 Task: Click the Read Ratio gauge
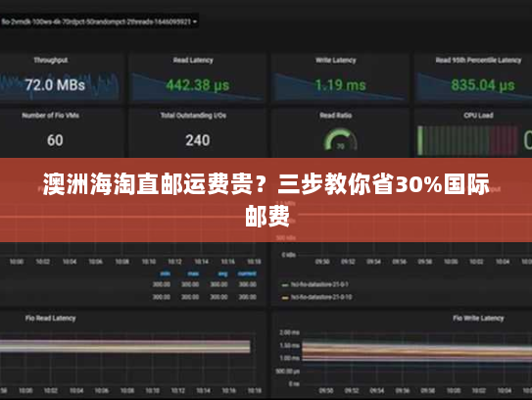(x=340, y=139)
